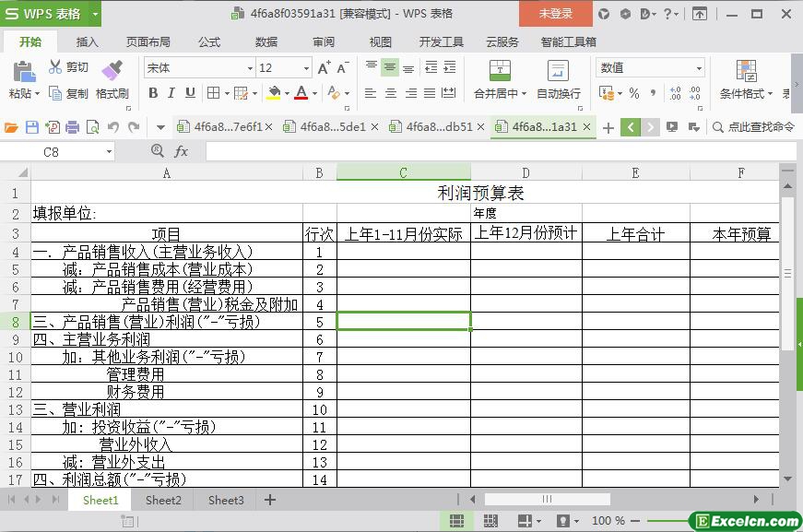
Task: Undo the last action
Action: point(113,127)
